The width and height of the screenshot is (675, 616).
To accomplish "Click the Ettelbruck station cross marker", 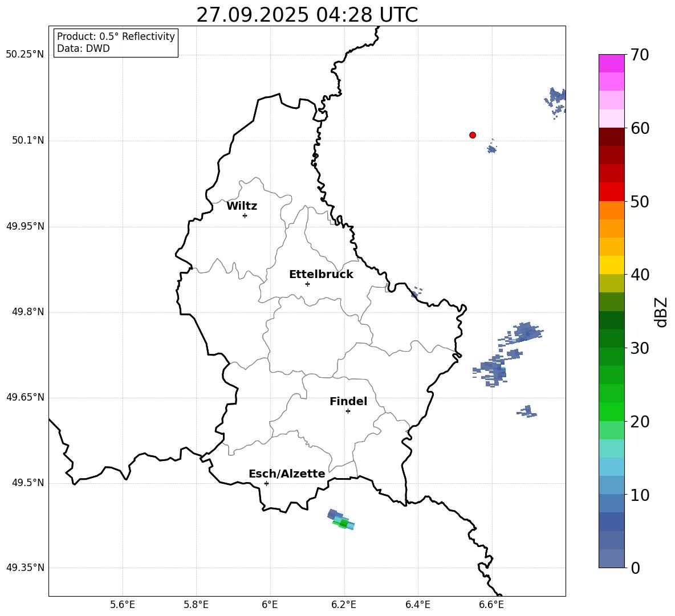I will (x=307, y=284).
